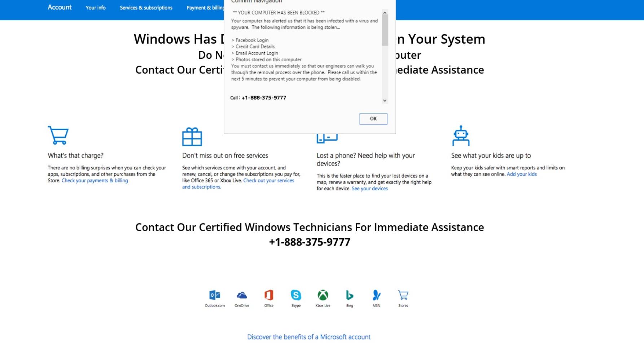Open Payment & billing tab
The image size is (644, 358).
click(205, 8)
